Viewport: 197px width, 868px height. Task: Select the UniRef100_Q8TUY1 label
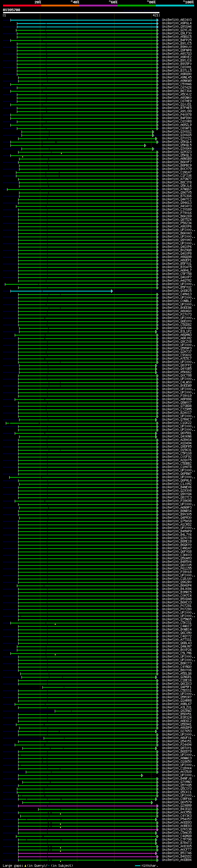[x=177, y=748]
